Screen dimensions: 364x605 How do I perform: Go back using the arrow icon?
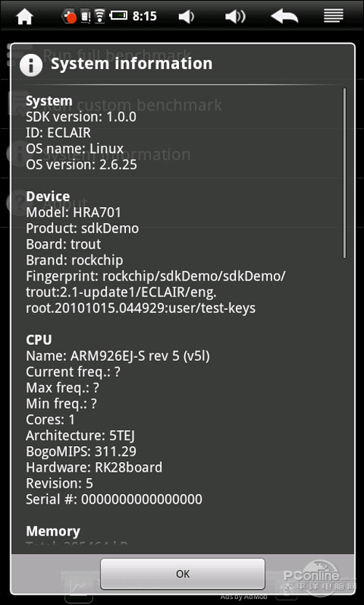coord(284,17)
